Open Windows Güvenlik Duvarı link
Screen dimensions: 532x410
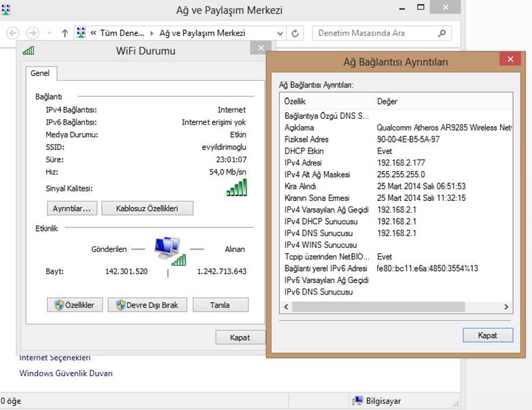tap(66, 373)
